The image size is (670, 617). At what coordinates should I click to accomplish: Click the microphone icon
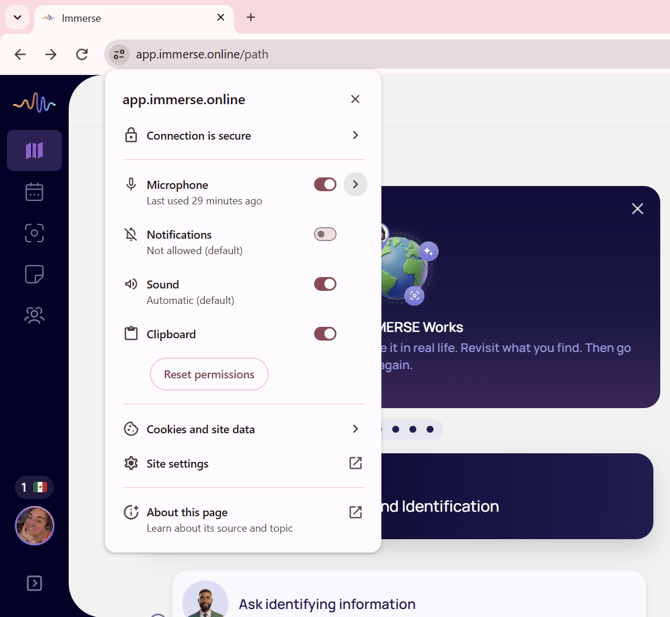[131, 184]
